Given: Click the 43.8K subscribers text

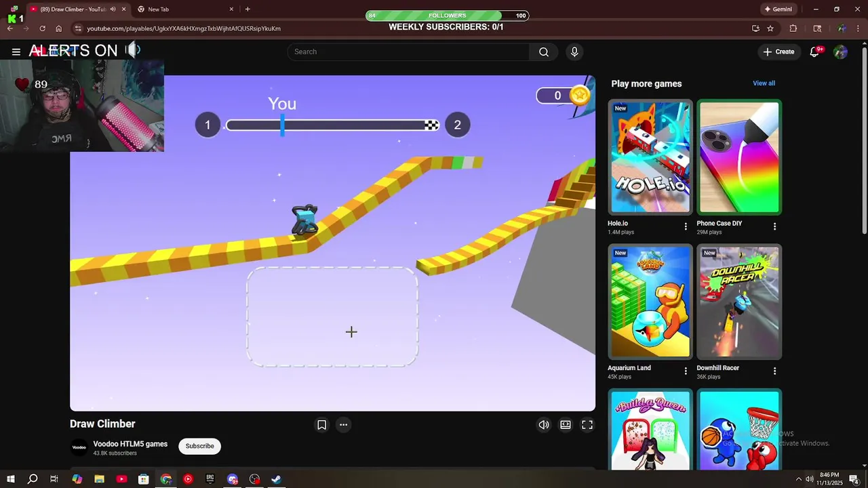Looking at the screenshot, I should click(x=115, y=453).
